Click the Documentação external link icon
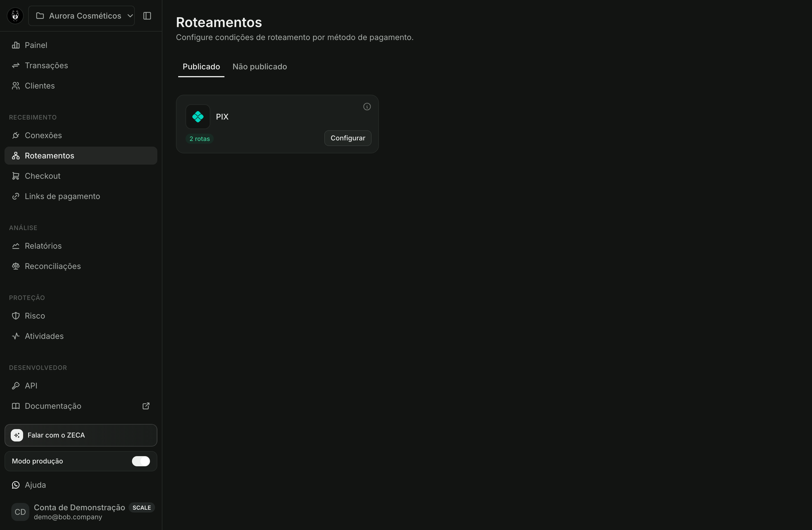812x530 pixels. (x=146, y=406)
